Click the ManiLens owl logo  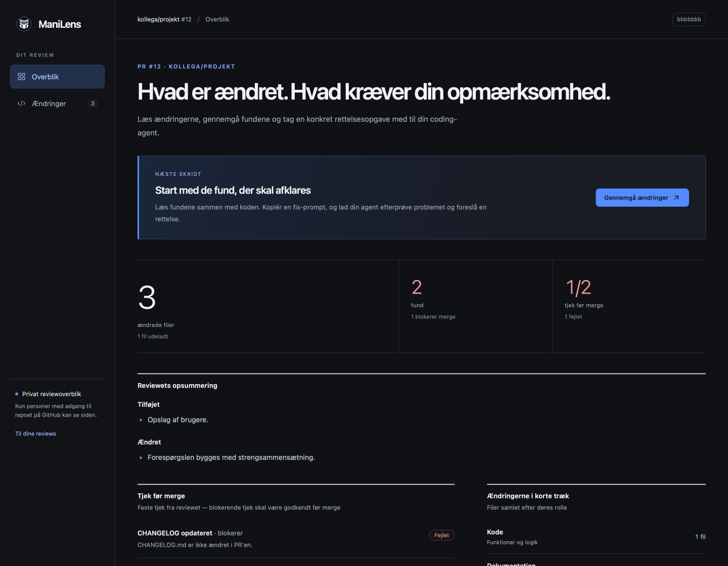(x=24, y=24)
